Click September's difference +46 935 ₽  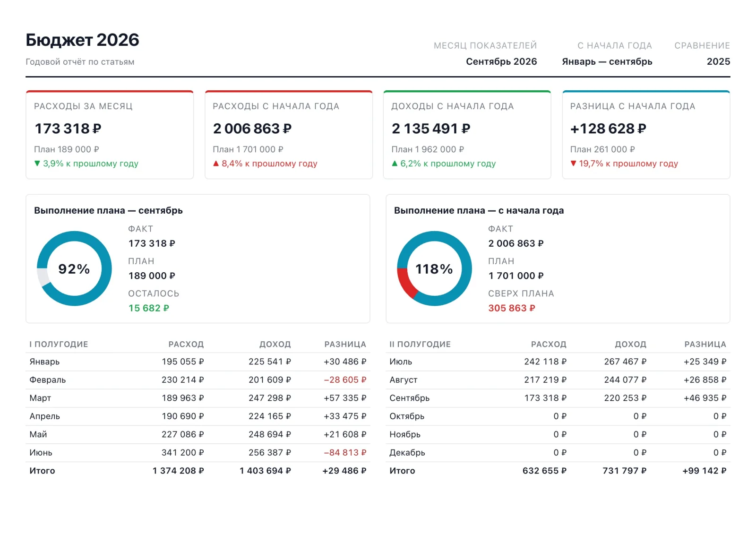click(705, 398)
